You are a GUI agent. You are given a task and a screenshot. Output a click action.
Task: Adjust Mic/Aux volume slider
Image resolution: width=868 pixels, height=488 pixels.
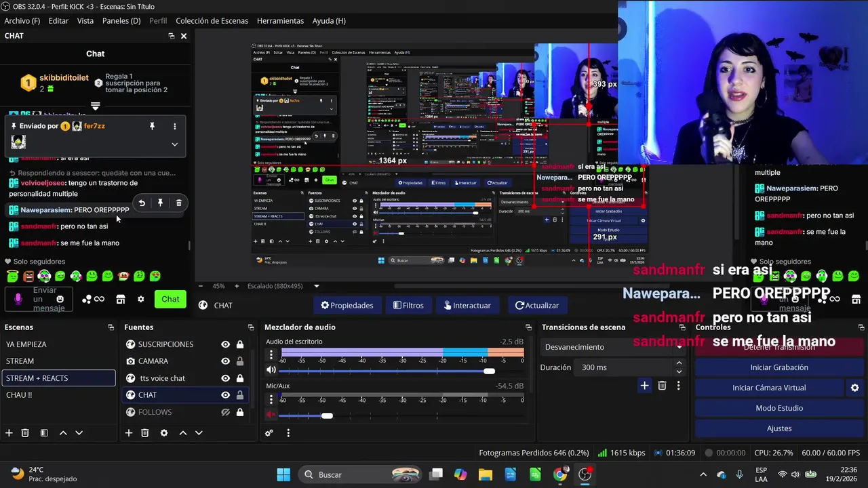tap(327, 415)
